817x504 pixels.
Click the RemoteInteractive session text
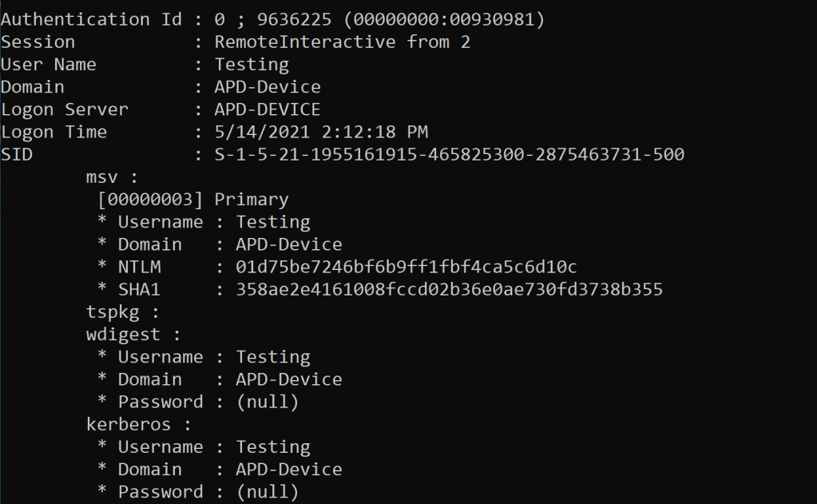(304, 42)
